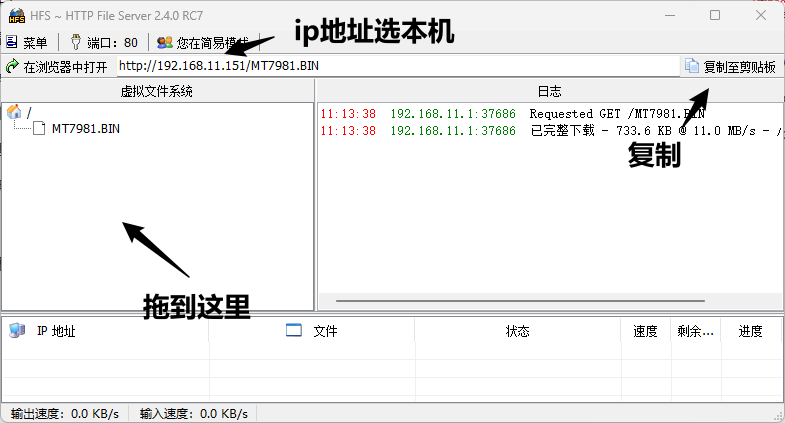
Task: Open the 菜单 menu
Action: coord(27,43)
